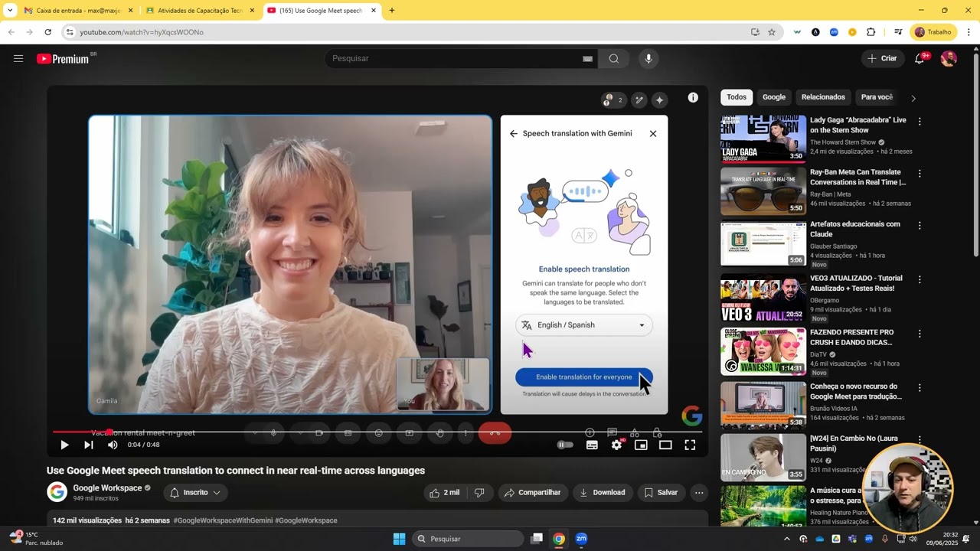Switch to theater mode

pyautogui.click(x=665, y=445)
